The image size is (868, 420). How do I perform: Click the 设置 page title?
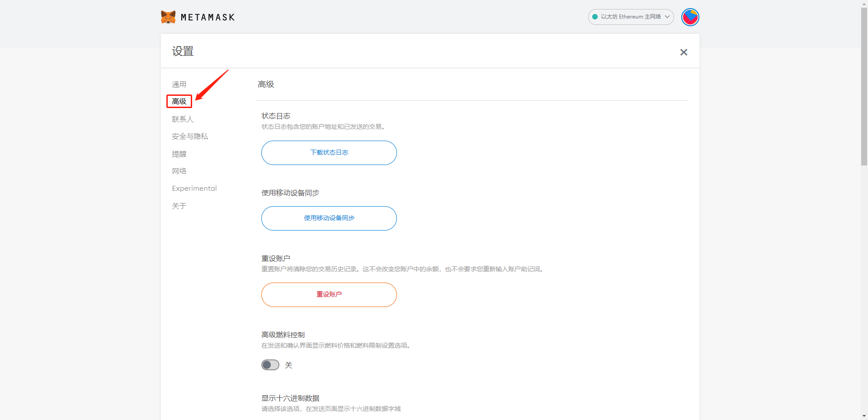pyautogui.click(x=183, y=51)
